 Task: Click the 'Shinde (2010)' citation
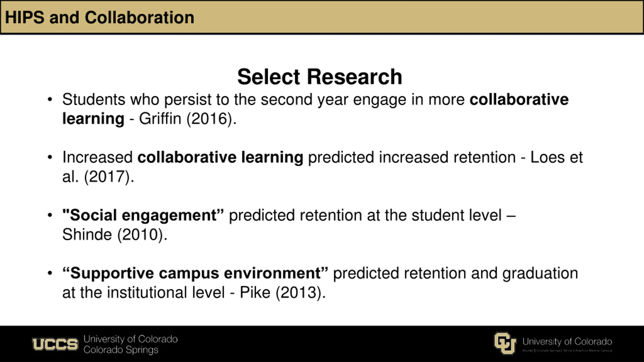(x=115, y=235)
